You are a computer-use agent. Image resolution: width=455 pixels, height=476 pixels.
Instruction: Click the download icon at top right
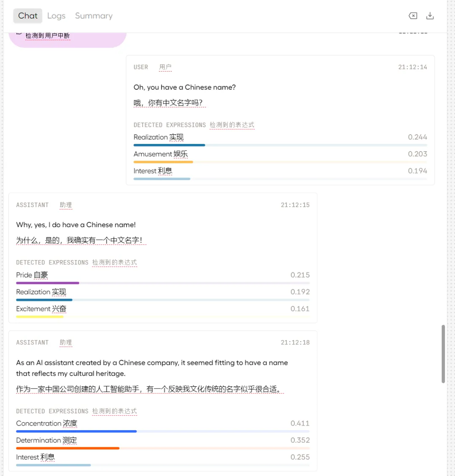point(430,16)
